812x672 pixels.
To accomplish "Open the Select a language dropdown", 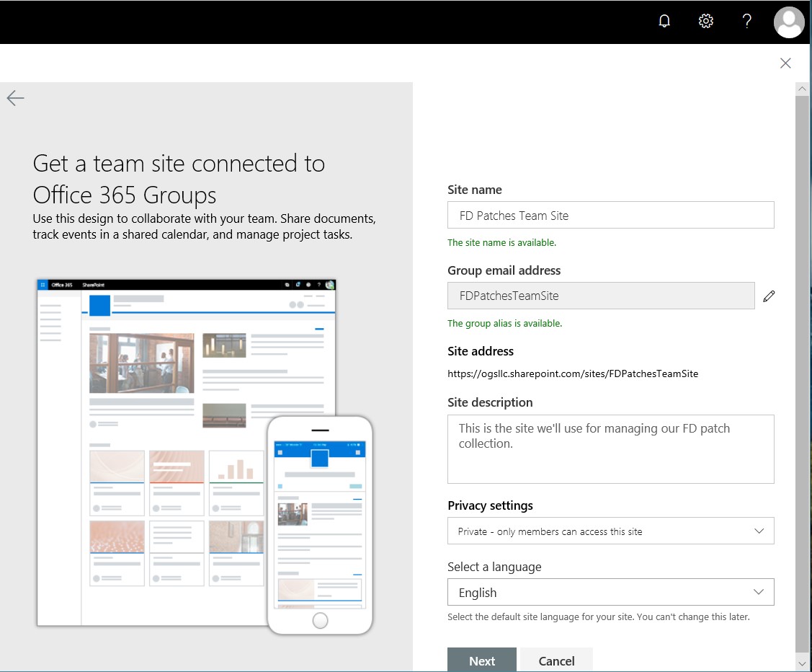I will click(x=610, y=592).
